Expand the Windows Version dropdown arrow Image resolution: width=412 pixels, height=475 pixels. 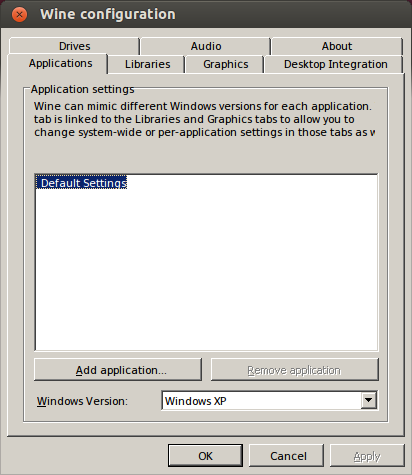pyautogui.click(x=369, y=400)
